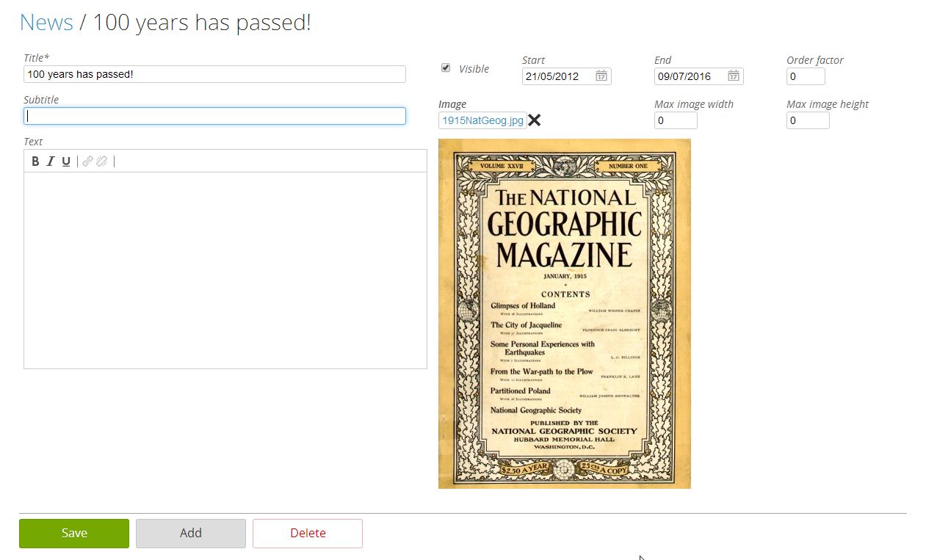Focus the Subtitle input field
926x560 pixels.
[x=214, y=116]
